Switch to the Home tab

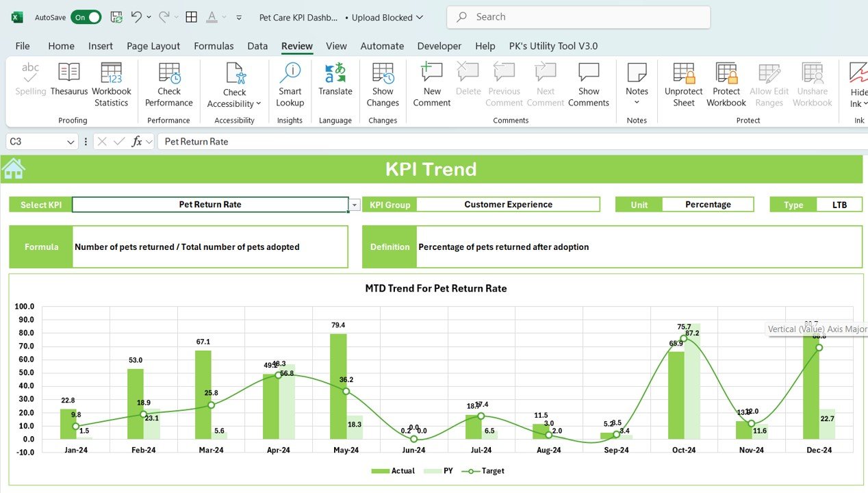[x=61, y=46]
